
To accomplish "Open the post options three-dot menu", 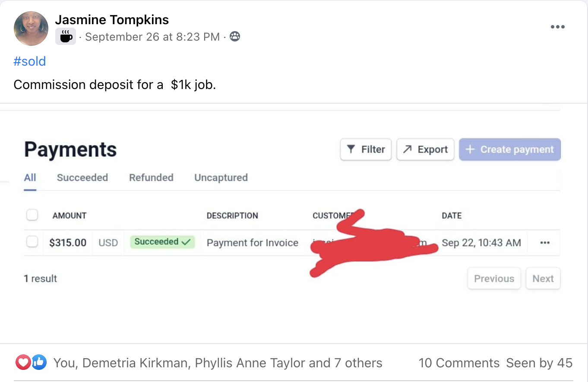I will pyautogui.click(x=557, y=27).
